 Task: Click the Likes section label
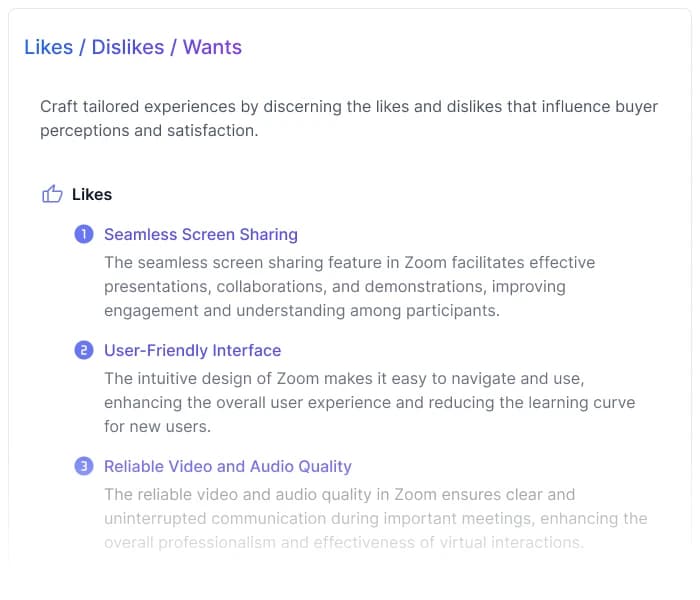92,194
